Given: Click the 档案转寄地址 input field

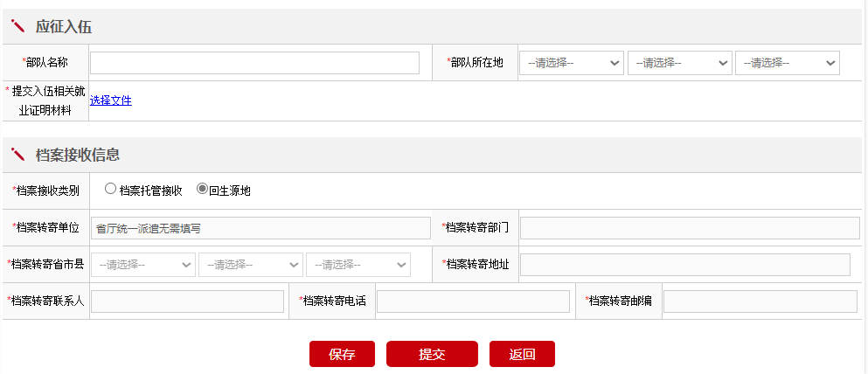Looking at the screenshot, I should [x=685, y=265].
